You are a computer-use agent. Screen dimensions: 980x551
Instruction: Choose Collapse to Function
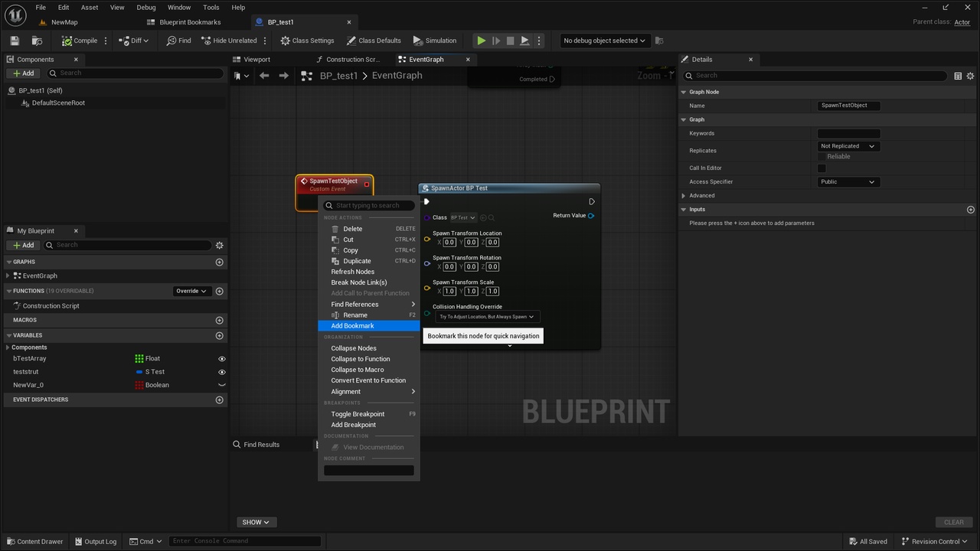tap(369, 359)
